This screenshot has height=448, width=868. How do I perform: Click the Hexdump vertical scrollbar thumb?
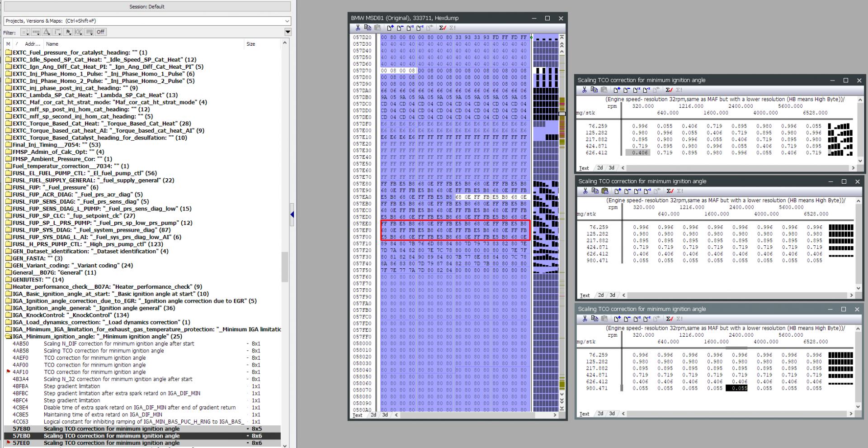coord(562,113)
